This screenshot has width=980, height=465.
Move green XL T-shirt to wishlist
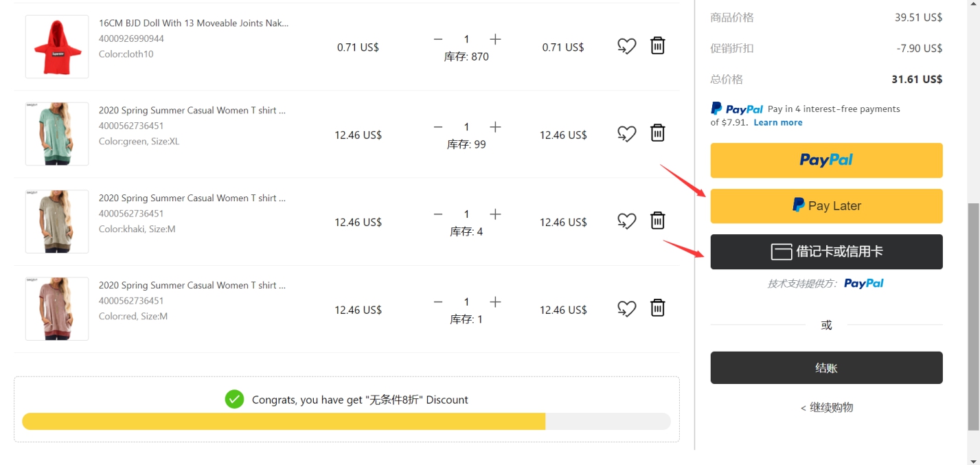point(626,134)
